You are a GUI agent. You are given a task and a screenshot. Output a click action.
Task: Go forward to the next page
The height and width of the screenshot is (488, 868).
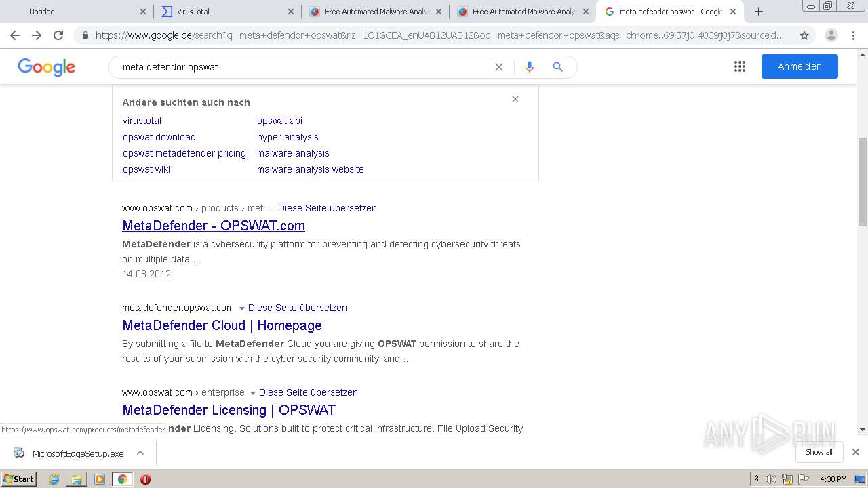(x=37, y=35)
